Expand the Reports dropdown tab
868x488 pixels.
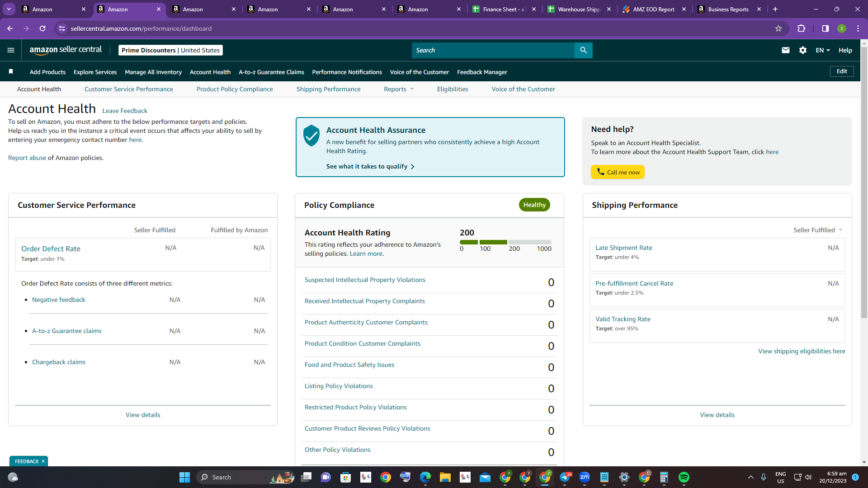point(399,89)
